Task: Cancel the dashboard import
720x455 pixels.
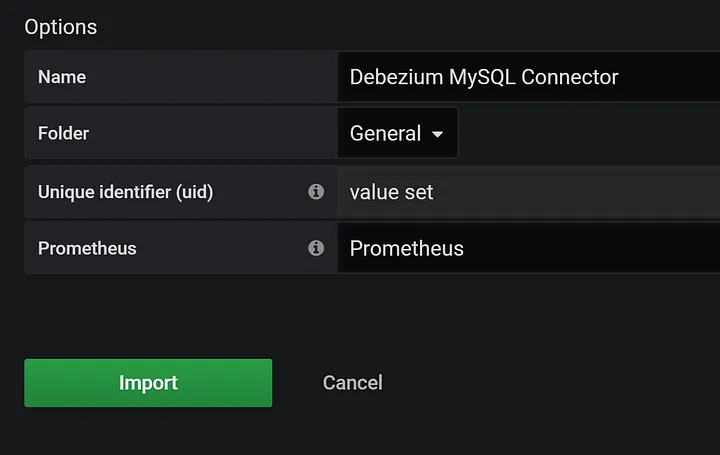Action: (353, 382)
